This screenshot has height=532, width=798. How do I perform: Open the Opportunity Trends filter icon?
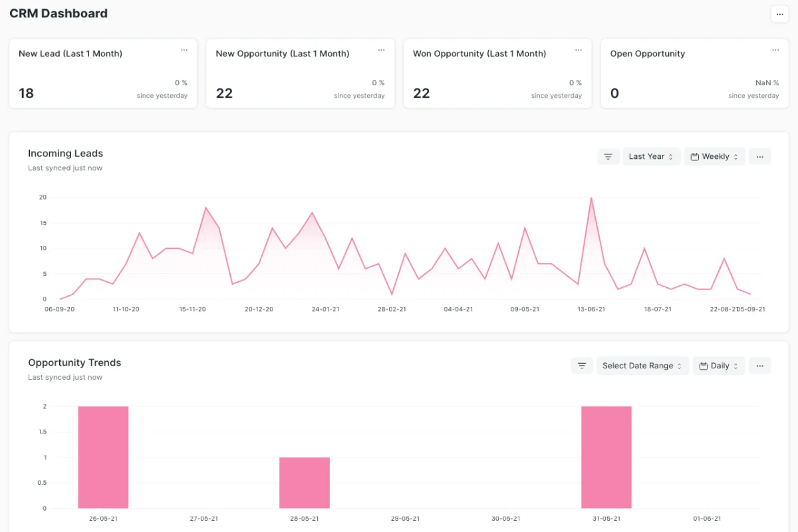tap(582, 366)
